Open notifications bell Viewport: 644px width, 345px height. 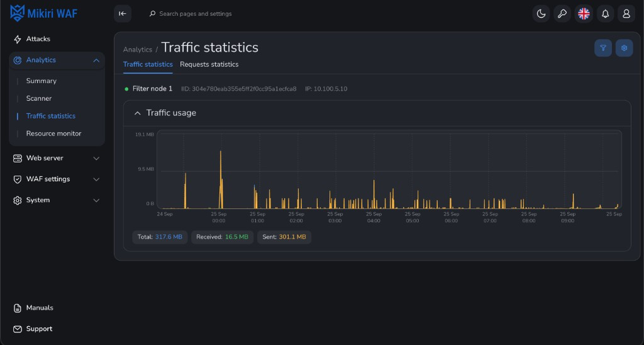(x=605, y=14)
